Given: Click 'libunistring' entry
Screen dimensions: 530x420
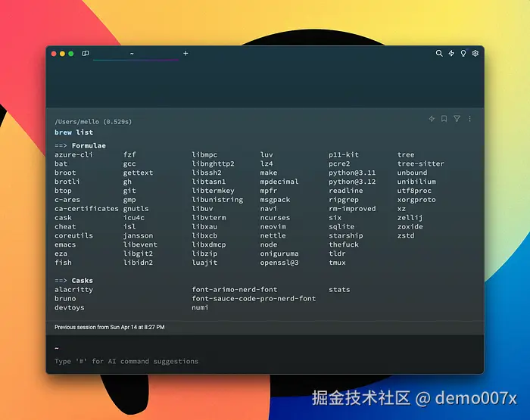Looking at the screenshot, I should click(x=217, y=200).
